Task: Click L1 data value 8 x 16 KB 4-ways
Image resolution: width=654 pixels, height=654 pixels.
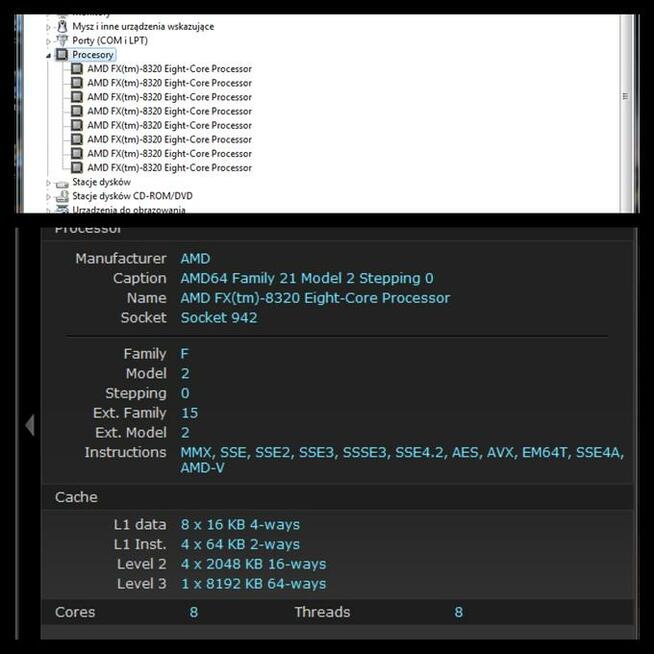Action: coord(240,524)
